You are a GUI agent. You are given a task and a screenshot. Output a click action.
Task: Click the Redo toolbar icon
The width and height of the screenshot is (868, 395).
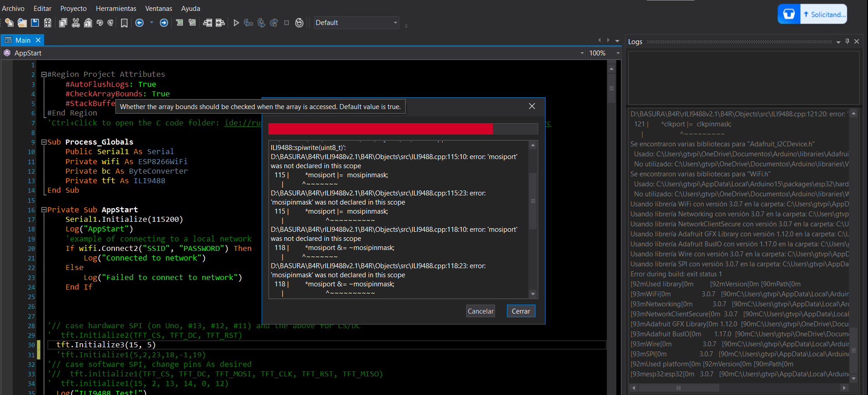coord(110,23)
